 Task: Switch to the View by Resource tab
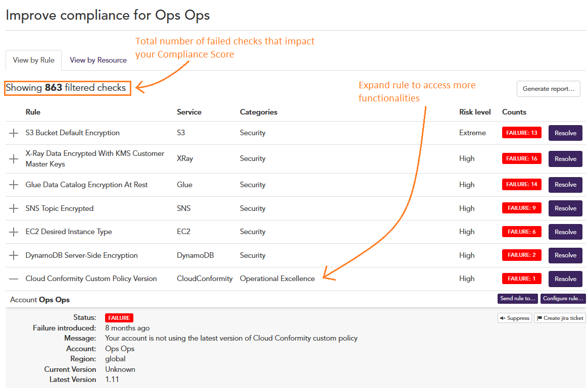(98, 61)
